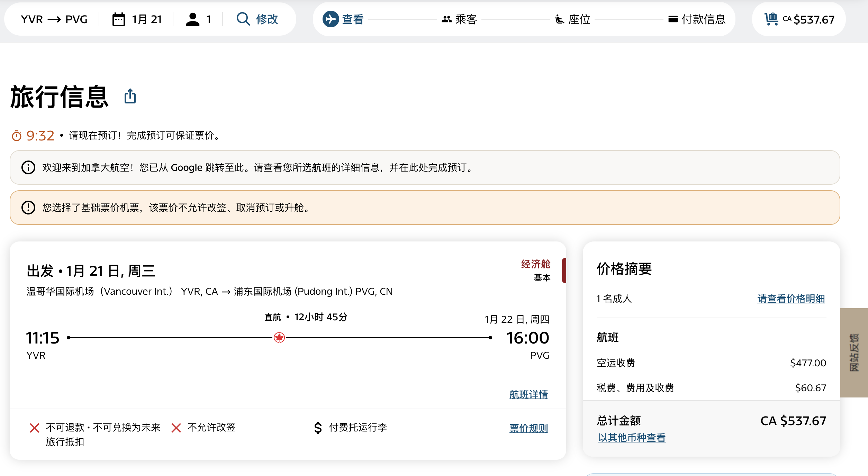Image resolution: width=868 pixels, height=476 pixels.
Task: Click the calendar icon next to 1月 21
Action: pos(119,19)
